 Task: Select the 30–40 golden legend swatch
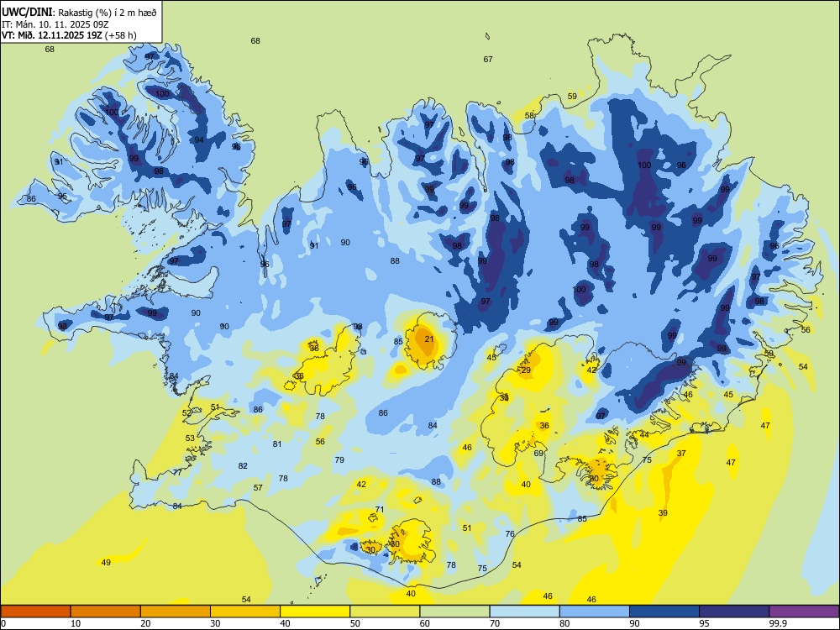tap(245, 612)
